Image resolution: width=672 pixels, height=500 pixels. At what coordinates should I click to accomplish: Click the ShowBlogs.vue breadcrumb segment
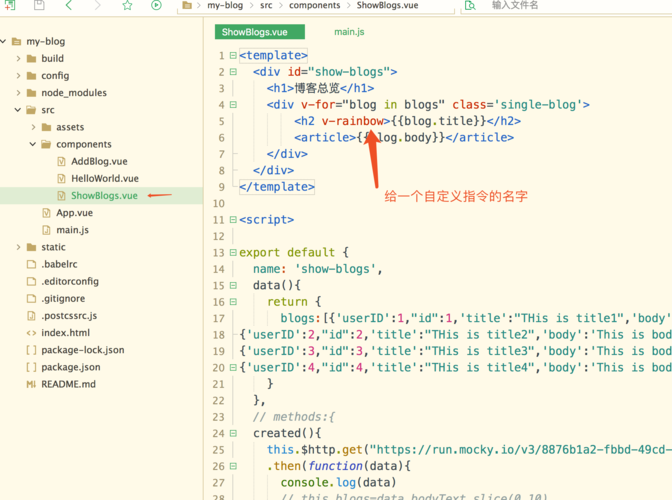tap(387, 5)
